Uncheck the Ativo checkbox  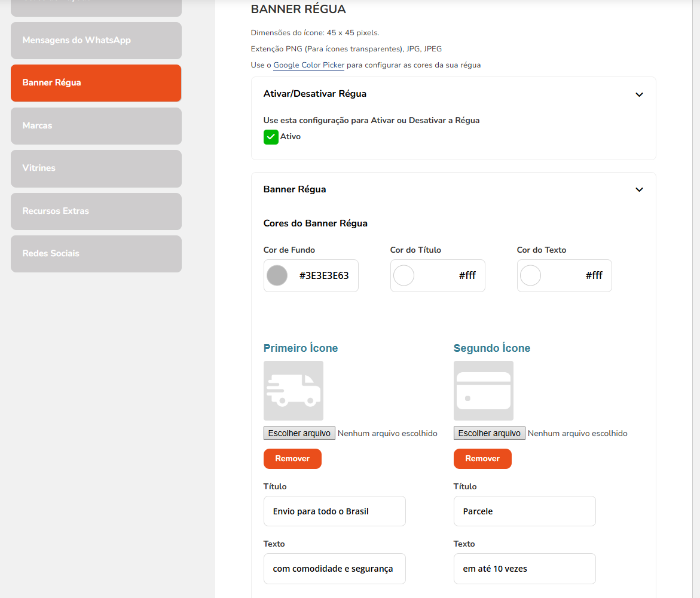pos(271,137)
